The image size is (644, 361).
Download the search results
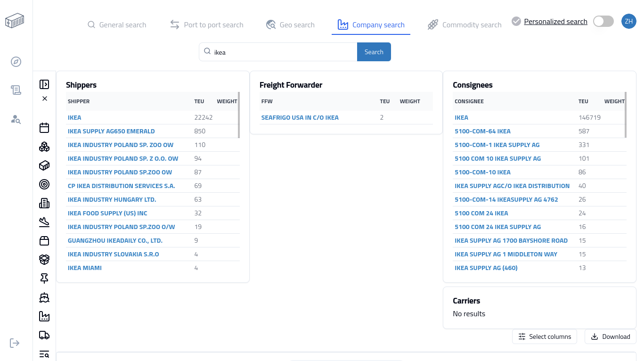611,336
